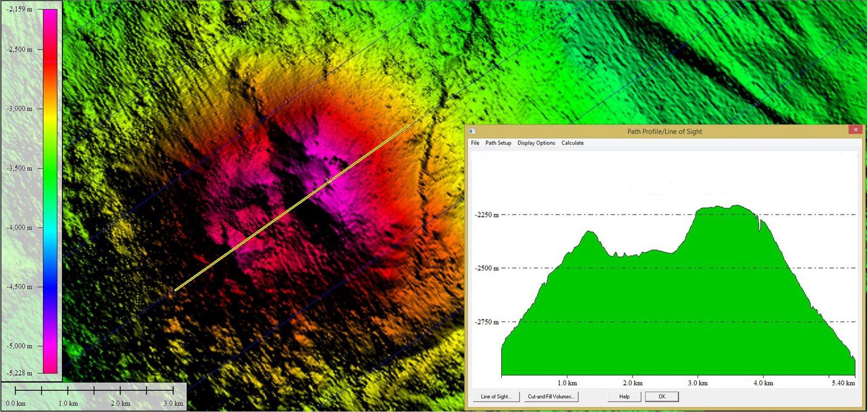The height and width of the screenshot is (412, 868).
Task: Click the 1.0 km profile axis label
Action: click(567, 383)
